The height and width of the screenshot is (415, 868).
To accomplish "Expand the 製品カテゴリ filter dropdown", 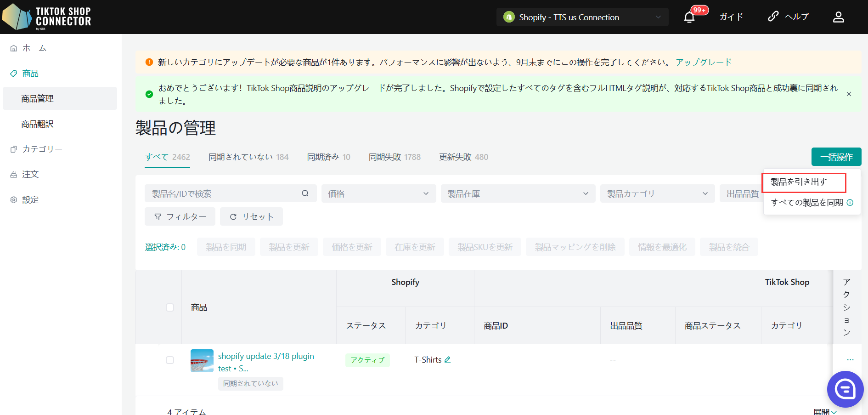I will click(657, 193).
